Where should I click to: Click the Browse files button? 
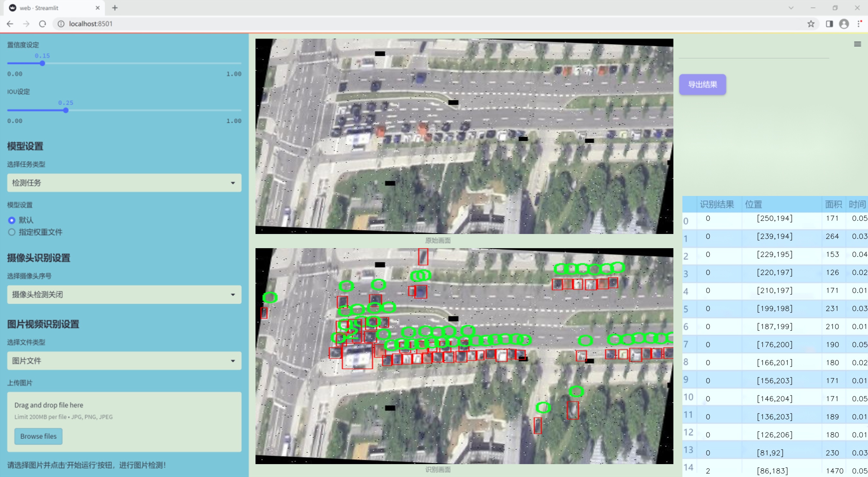click(38, 436)
